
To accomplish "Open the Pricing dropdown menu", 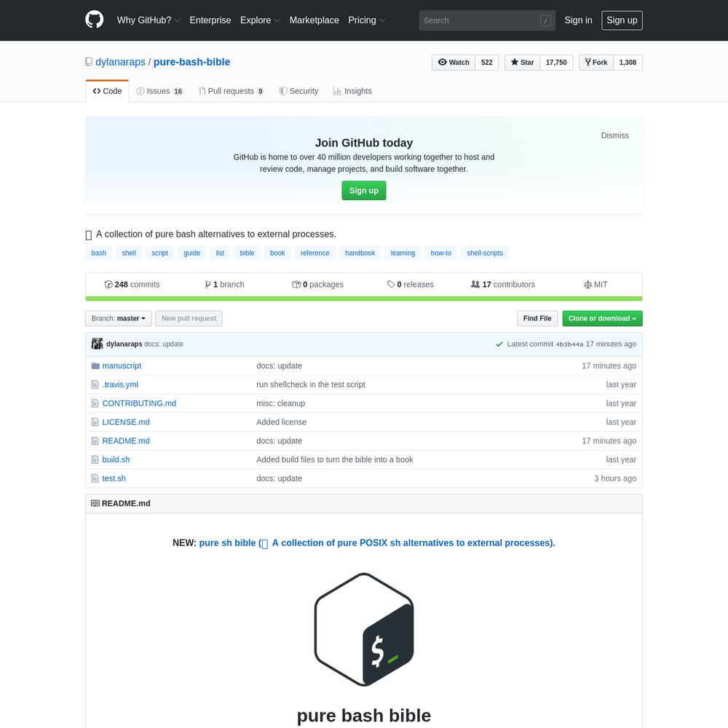I will pyautogui.click(x=367, y=20).
